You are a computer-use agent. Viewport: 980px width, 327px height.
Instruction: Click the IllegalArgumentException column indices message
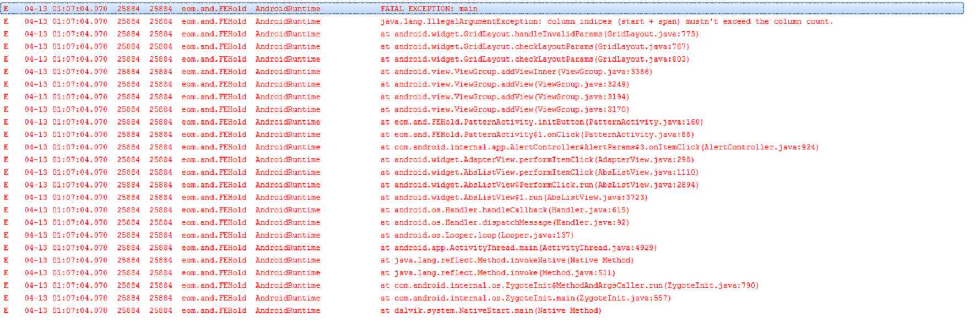[606, 22]
